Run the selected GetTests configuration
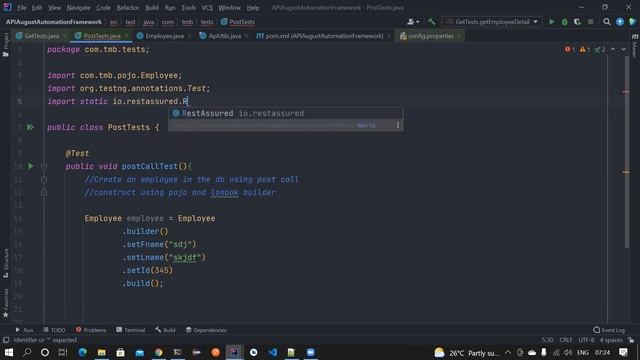 tap(551, 22)
